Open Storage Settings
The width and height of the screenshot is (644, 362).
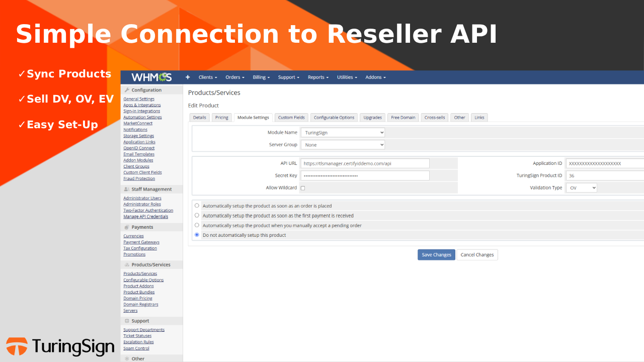coord(139,136)
